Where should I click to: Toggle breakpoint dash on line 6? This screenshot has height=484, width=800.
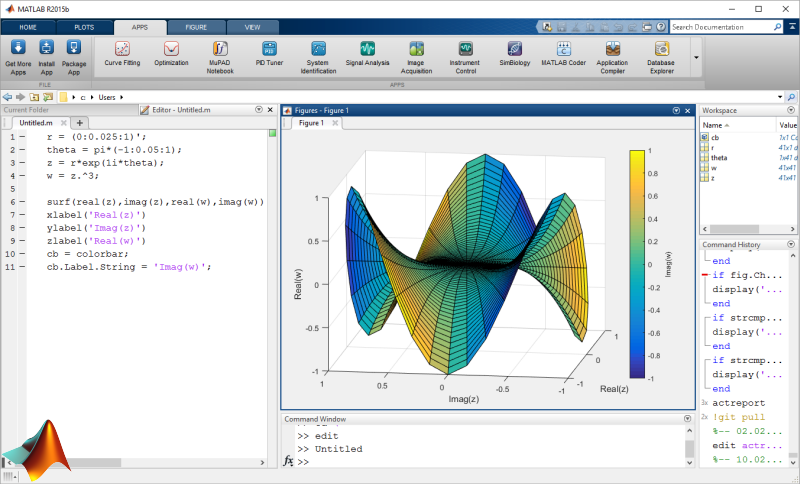tap(22, 202)
